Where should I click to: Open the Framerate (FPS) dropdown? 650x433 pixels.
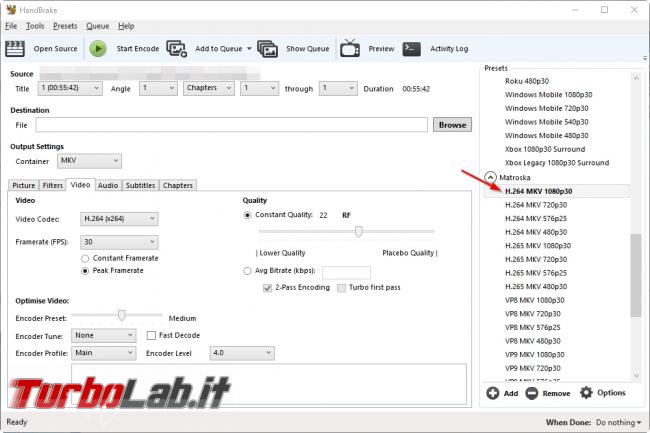point(119,242)
